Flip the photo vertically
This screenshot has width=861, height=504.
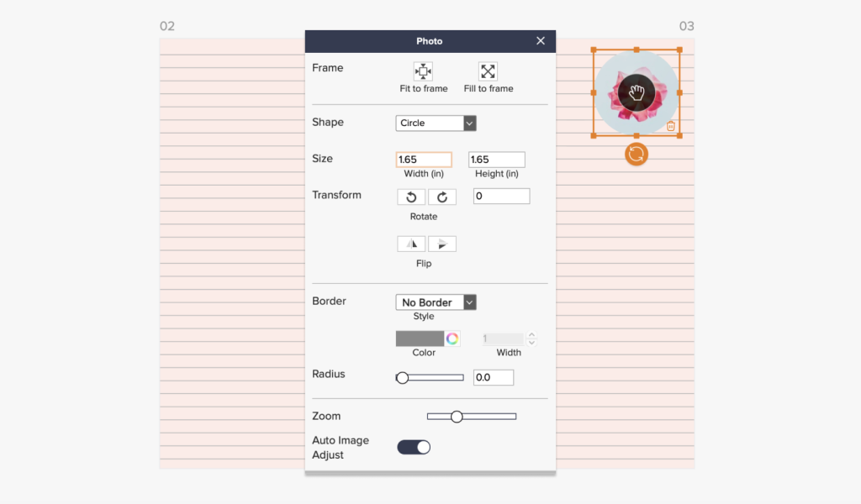click(x=442, y=244)
